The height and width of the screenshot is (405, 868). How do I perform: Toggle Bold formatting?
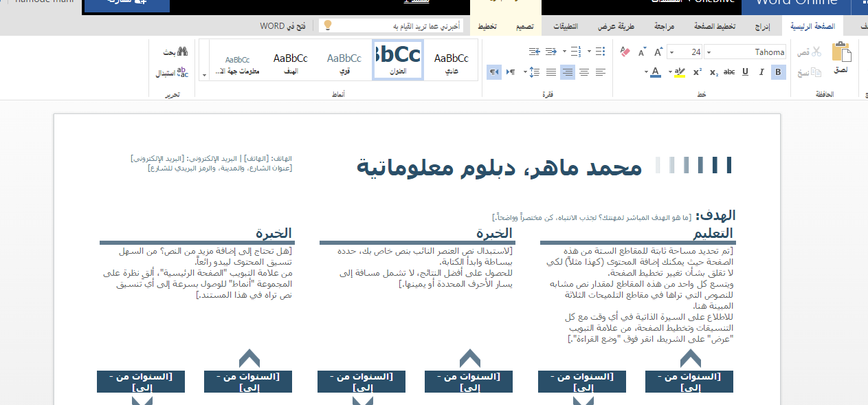tap(778, 72)
